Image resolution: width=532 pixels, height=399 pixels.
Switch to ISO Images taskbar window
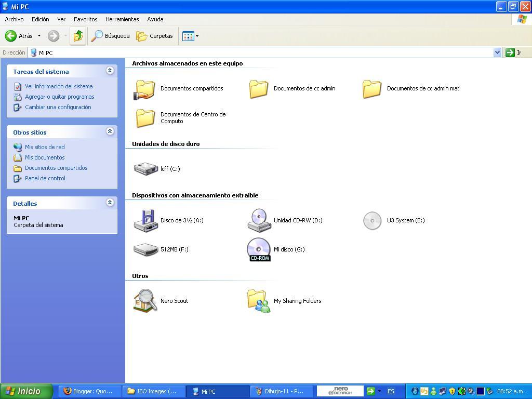coord(154,391)
